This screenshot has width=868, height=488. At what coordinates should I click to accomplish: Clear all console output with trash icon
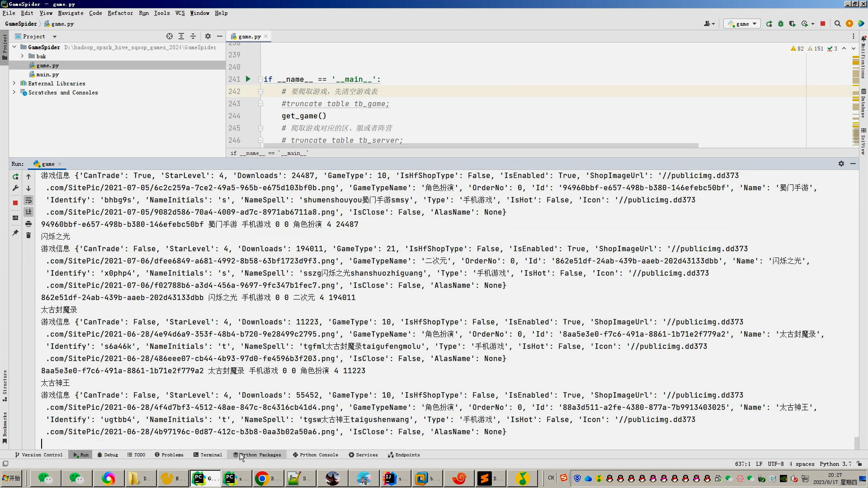click(28, 235)
